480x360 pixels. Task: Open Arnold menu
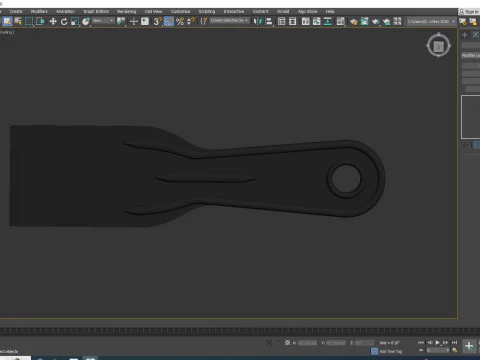[x=283, y=11]
